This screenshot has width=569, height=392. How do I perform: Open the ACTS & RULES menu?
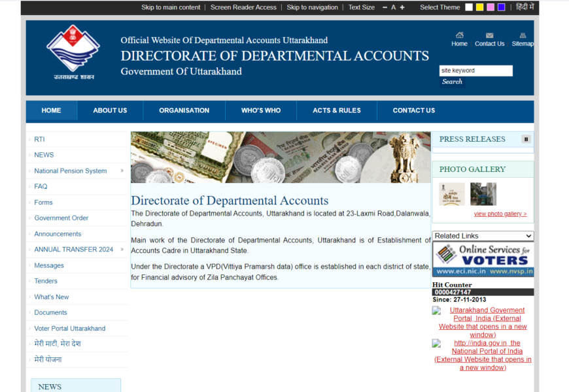tap(336, 110)
